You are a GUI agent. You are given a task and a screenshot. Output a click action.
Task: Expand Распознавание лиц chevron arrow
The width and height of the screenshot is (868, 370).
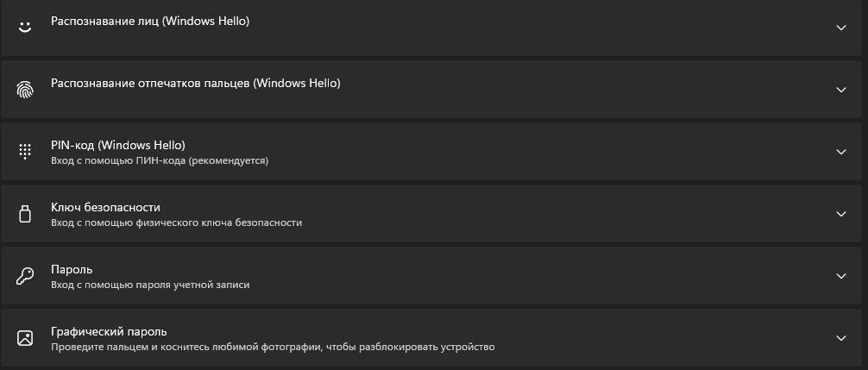pyautogui.click(x=841, y=27)
